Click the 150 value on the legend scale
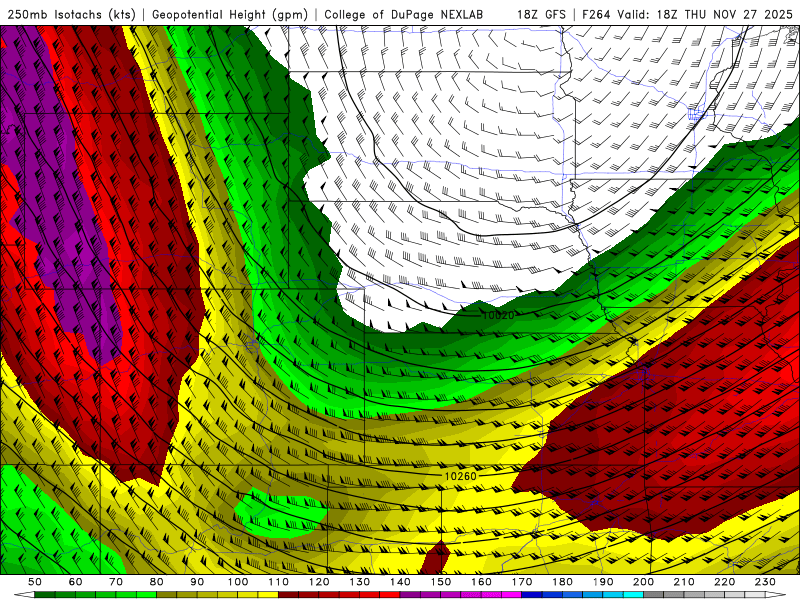Viewport: 800px width, 600px height. coord(441,582)
